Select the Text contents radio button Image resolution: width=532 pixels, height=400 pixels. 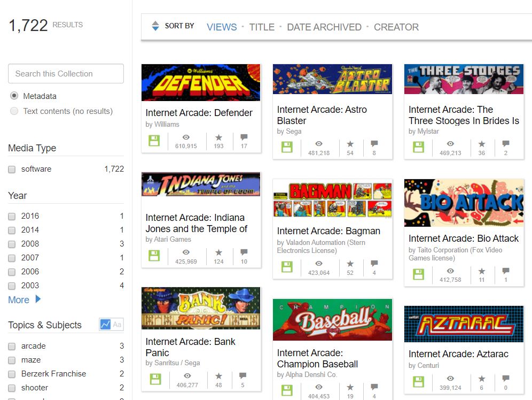tap(14, 111)
